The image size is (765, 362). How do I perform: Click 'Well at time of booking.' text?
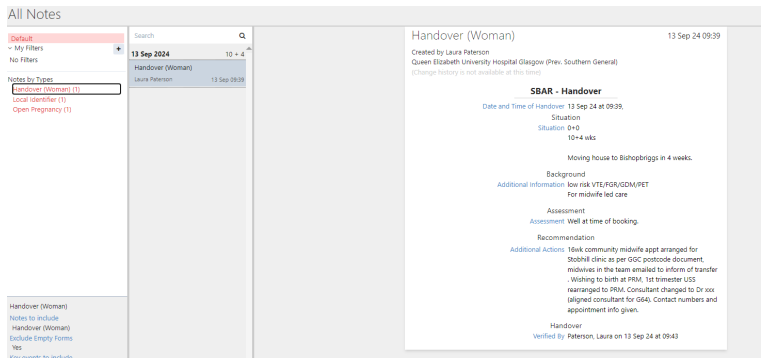(603, 221)
